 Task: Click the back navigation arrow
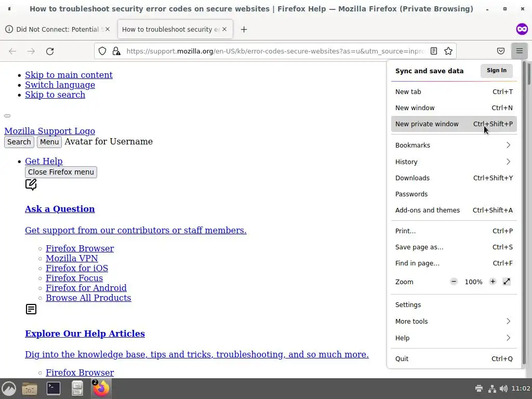point(12,51)
